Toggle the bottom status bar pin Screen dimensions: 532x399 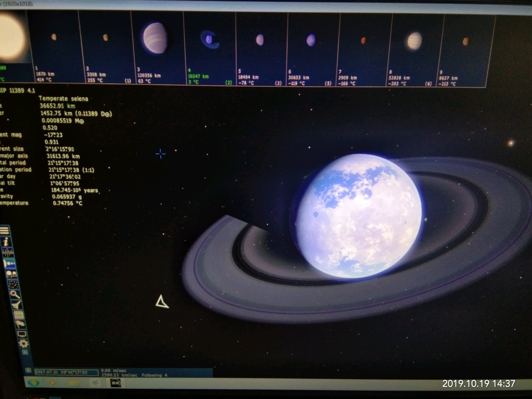(x=28, y=370)
